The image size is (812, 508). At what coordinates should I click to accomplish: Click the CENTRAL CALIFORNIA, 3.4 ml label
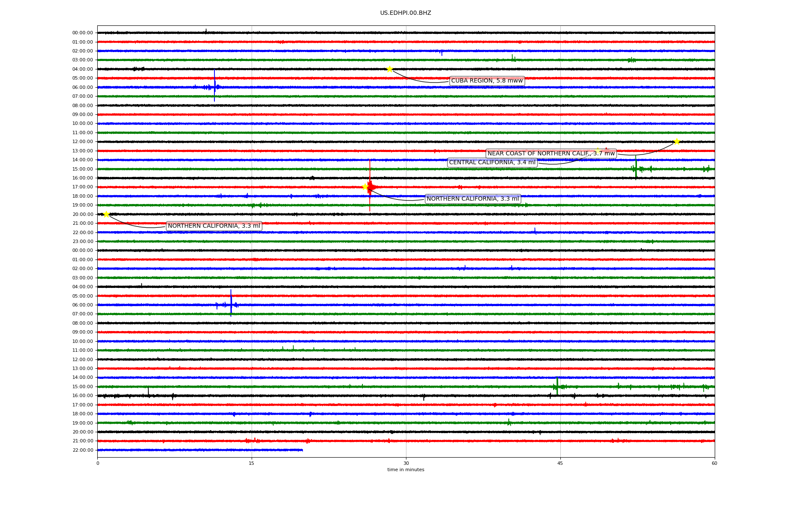492,163
